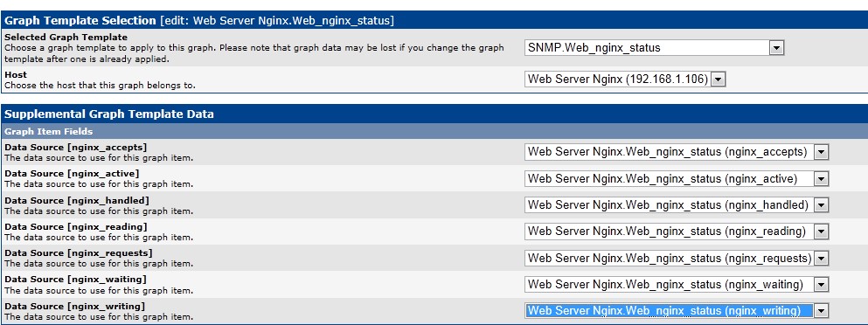868x325 pixels.
Task: Open the nginx_active data source dropdown
Action: point(677,178)
